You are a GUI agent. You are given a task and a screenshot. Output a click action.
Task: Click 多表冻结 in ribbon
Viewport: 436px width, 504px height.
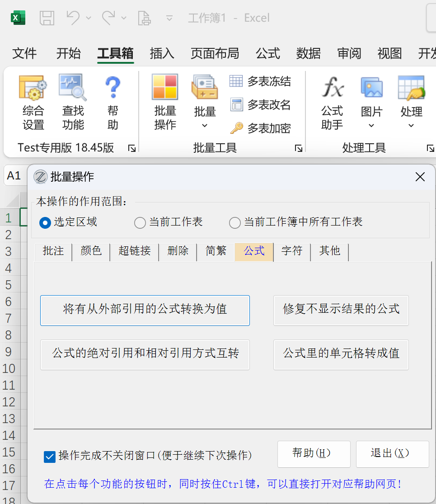tap(260, 81)
